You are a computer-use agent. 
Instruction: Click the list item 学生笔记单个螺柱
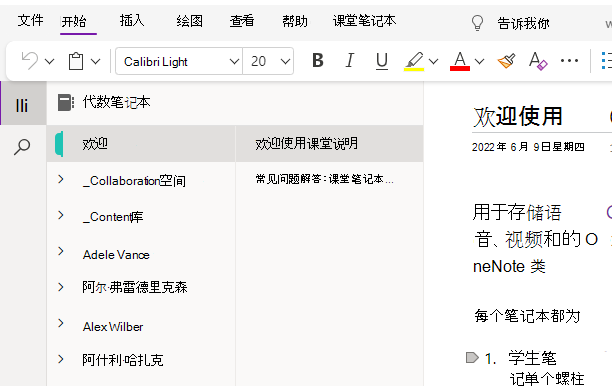(x=546, y=368)
